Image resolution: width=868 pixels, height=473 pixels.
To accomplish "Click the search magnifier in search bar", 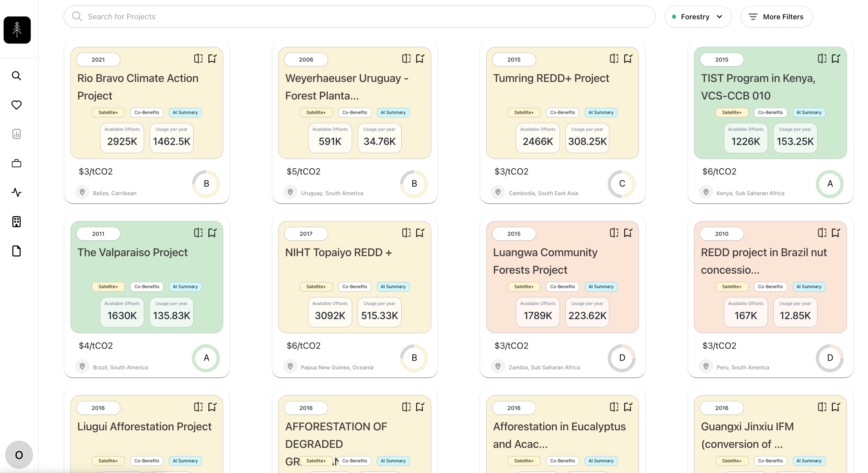I will coord(77,17).
